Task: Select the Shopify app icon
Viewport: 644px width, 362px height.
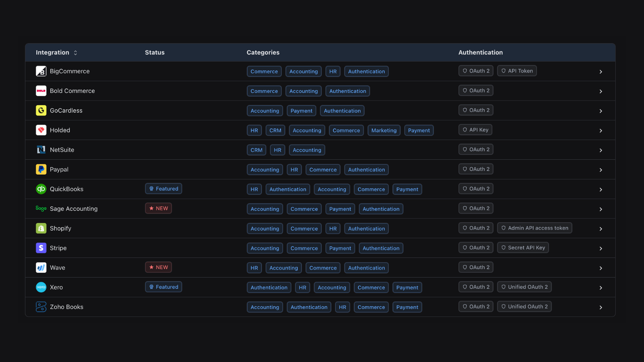Action: pyautogui.click(x=41, y=228)
